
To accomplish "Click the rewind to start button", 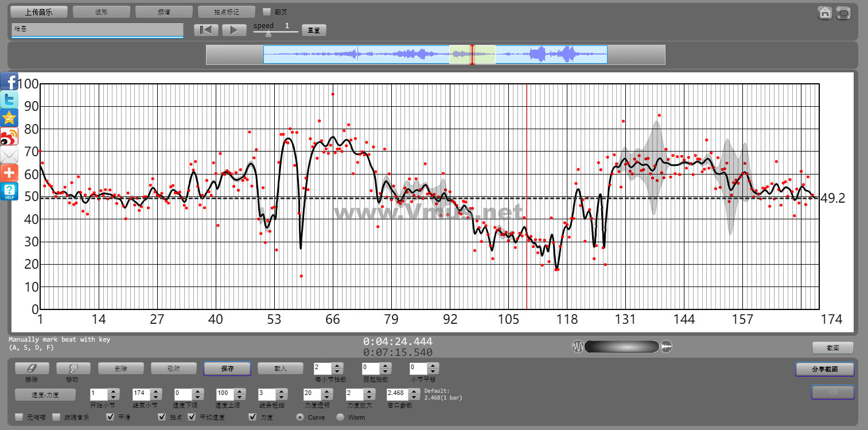I will point(206,30).
